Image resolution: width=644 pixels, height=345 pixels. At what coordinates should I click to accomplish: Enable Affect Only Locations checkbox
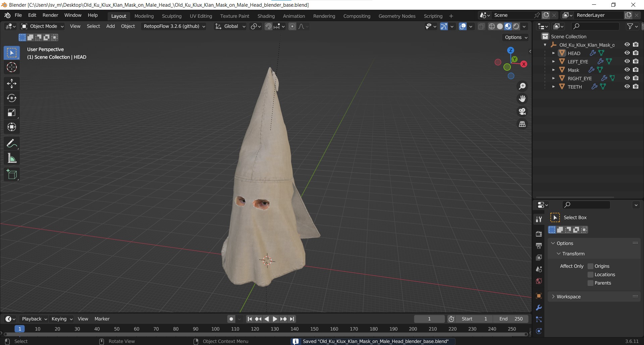click(591, 275)
